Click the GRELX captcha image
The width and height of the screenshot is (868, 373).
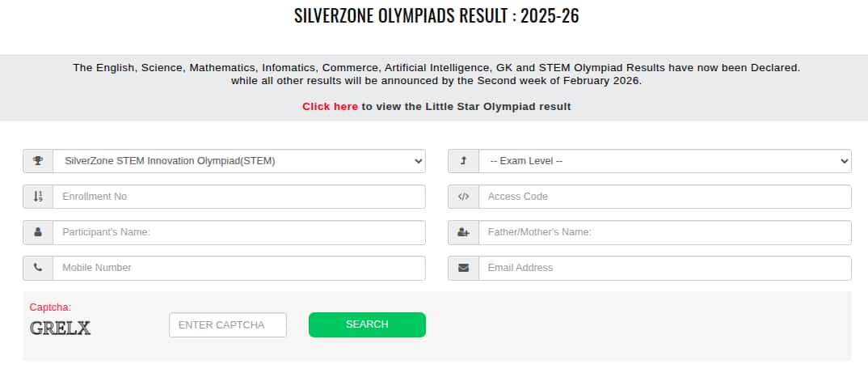point(61,328)
